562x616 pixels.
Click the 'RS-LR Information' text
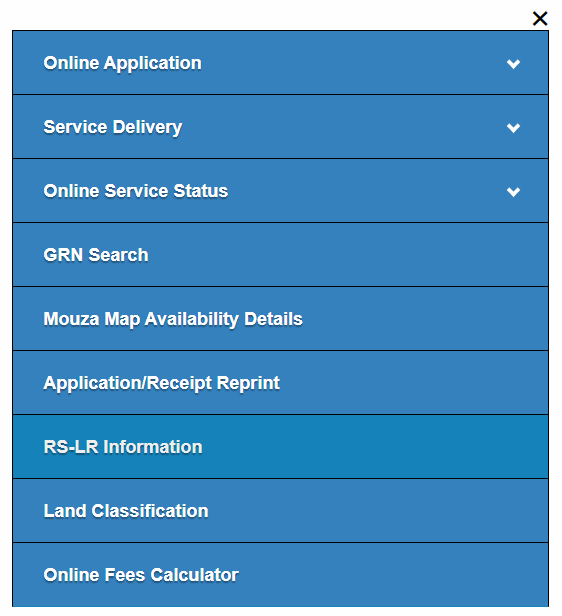pyautogui.click(x=123, y=447)
